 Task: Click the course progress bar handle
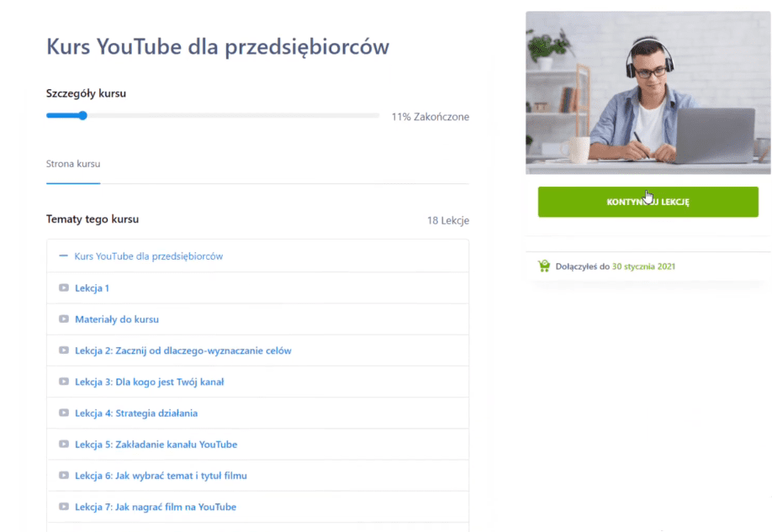pyautogui.click(x=82, y=116)
